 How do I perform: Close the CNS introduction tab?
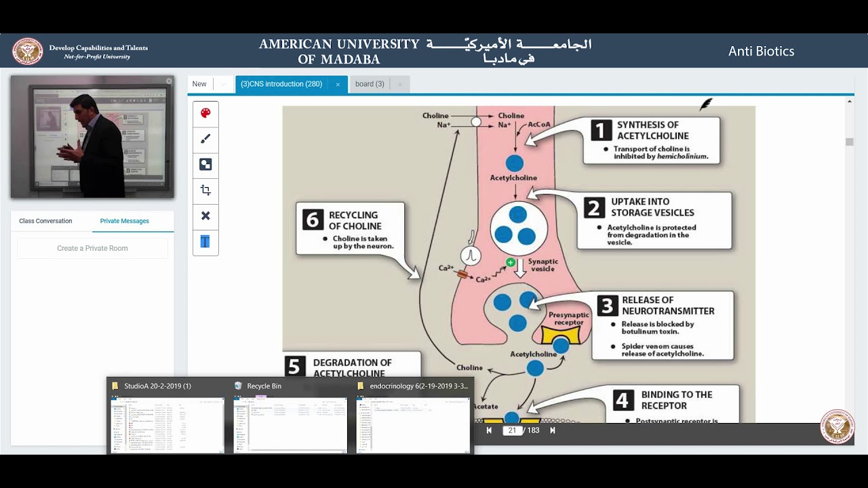(337, 85)
